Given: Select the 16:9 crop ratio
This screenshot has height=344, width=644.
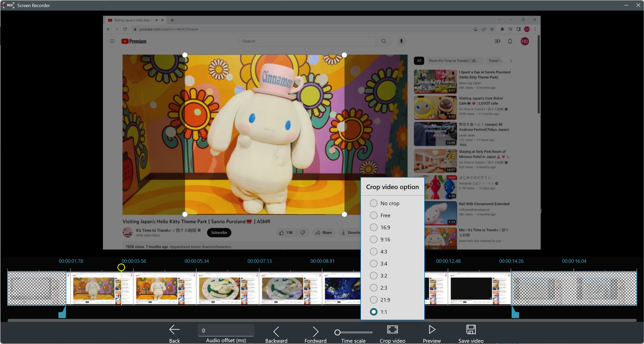Looking at the screenshot, I should [373, 227].
